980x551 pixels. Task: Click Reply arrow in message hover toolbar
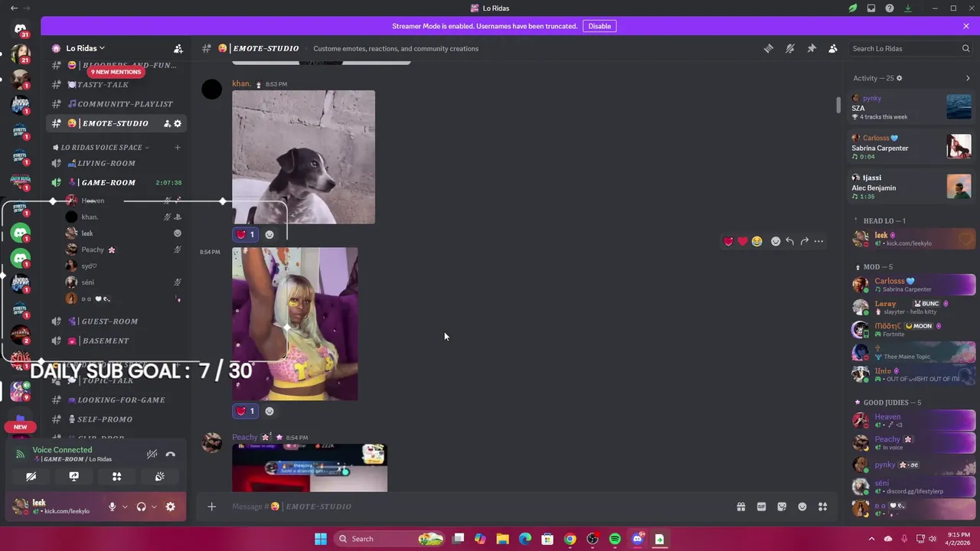click(790, 241)
